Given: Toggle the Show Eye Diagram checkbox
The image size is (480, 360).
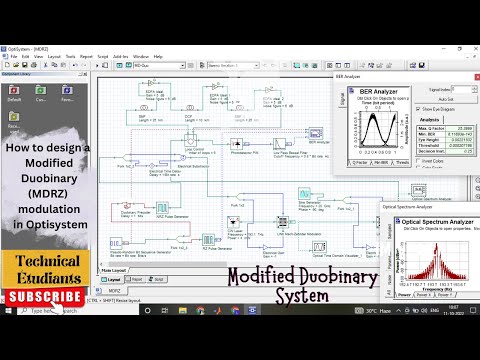Looking at the screenshot, I should click(x=418, y=109).
